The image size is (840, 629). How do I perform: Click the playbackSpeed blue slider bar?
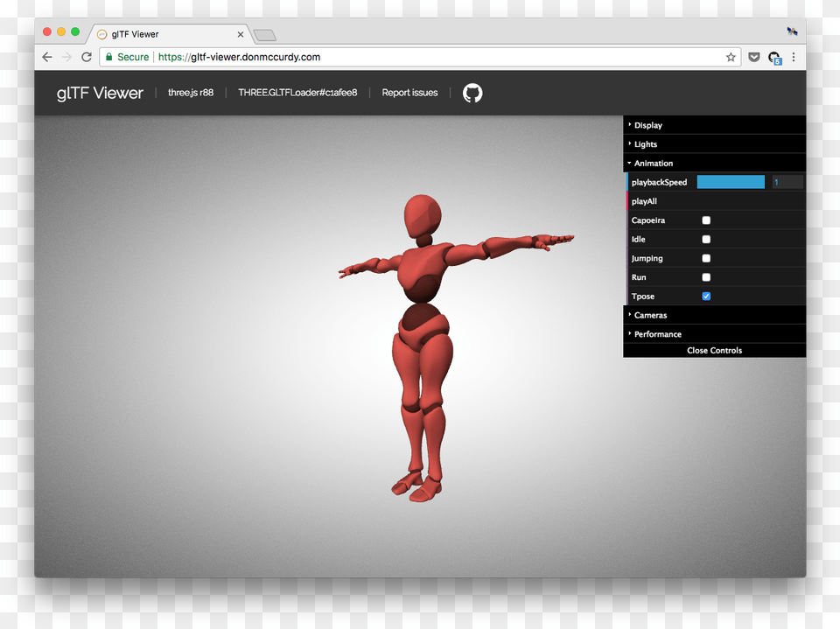[731, 182]
